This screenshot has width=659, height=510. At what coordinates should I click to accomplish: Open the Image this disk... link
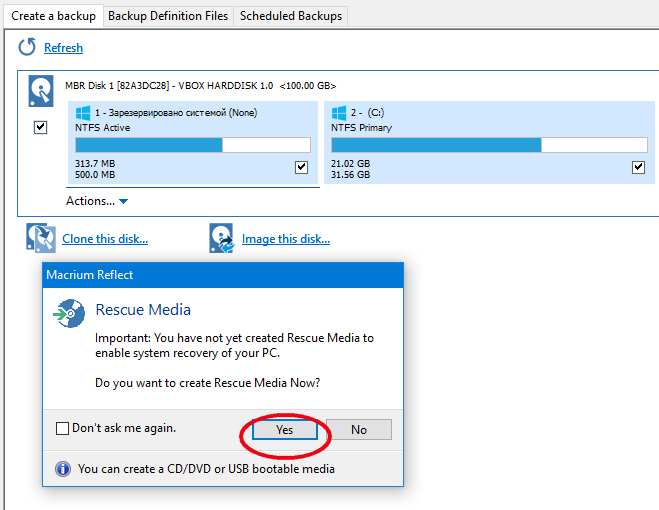pos(286,239)
